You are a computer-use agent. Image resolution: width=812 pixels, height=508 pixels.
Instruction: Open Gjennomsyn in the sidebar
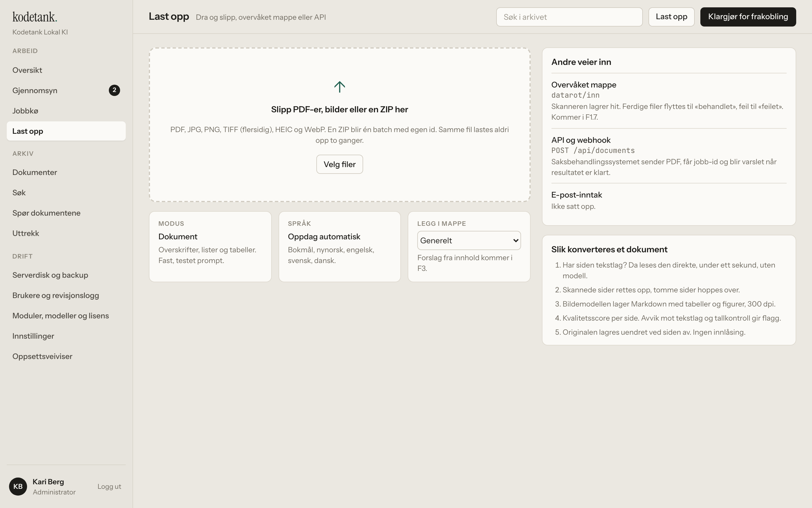click(x=66, y=90)
